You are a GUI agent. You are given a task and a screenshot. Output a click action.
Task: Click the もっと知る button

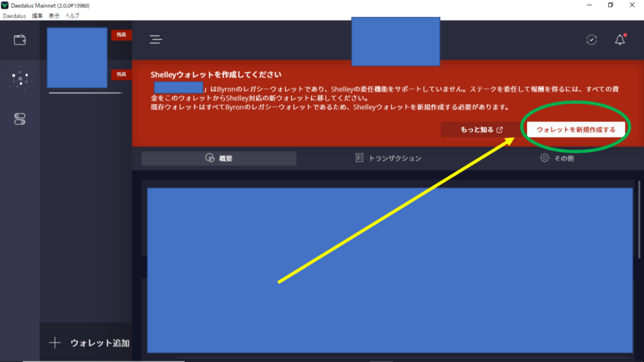(481, 129)
